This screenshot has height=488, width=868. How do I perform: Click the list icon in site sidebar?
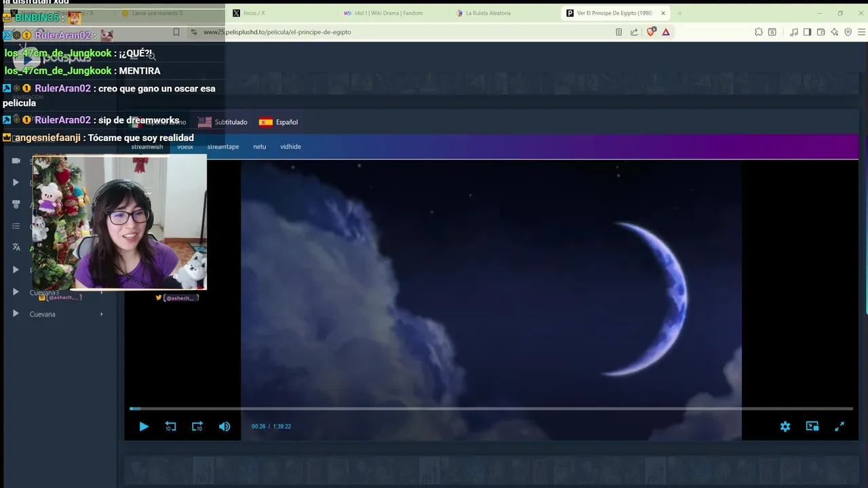(x=16, y=226)
